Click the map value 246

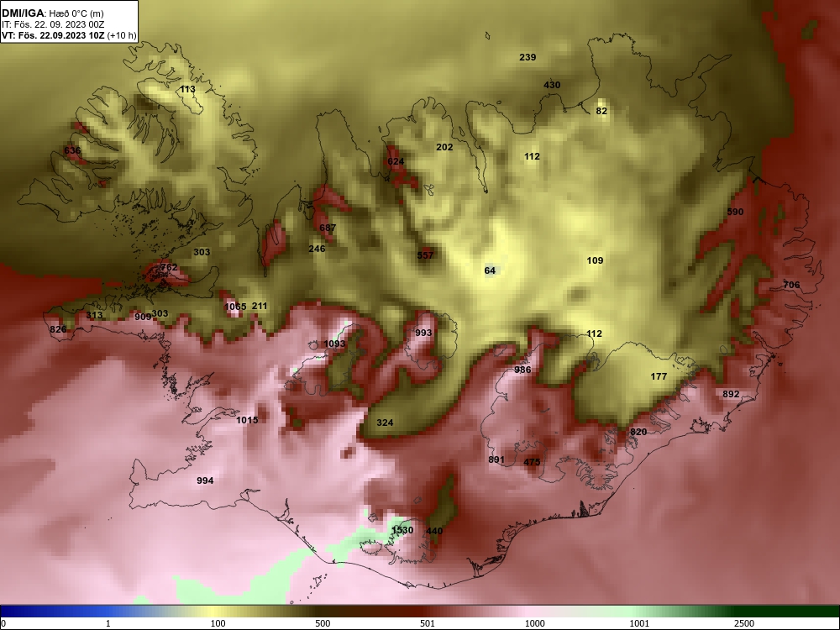coord(318,249)
